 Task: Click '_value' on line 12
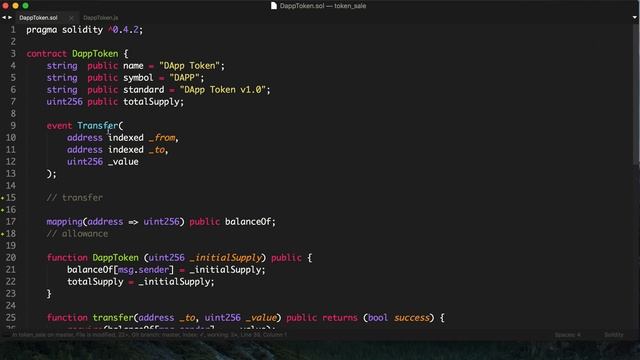123,162
